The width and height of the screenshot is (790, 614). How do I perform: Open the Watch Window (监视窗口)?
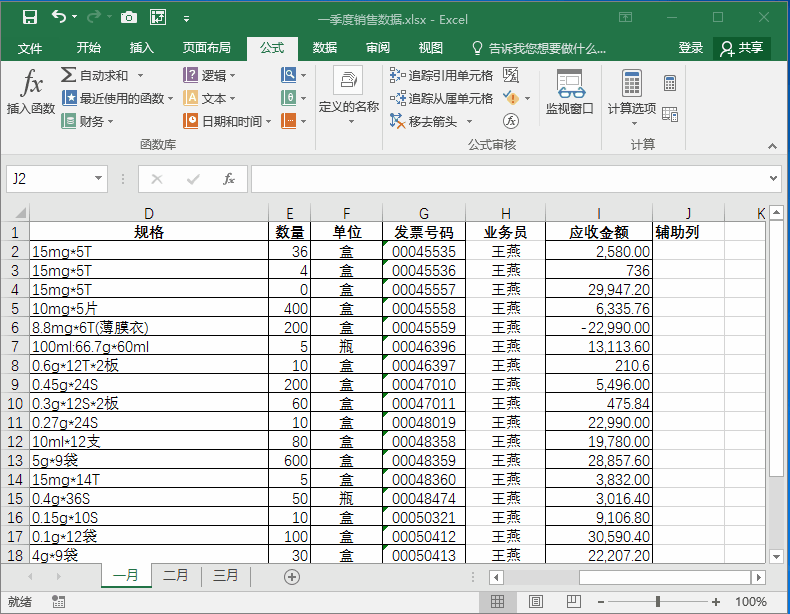[570, 92]
